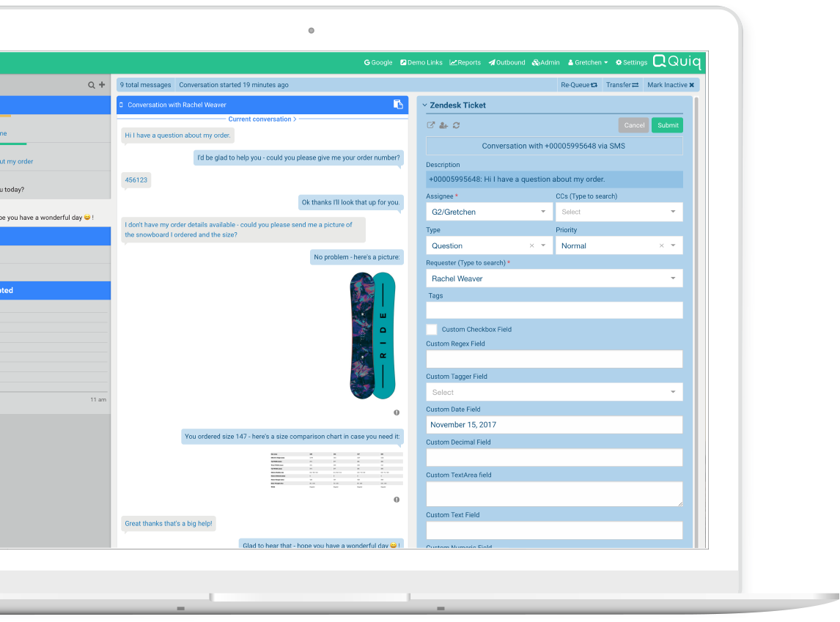Open the snowboard picture thumbnail
Image resolution: width=840 pixels, height=622 pixels.
pos(372,336)
